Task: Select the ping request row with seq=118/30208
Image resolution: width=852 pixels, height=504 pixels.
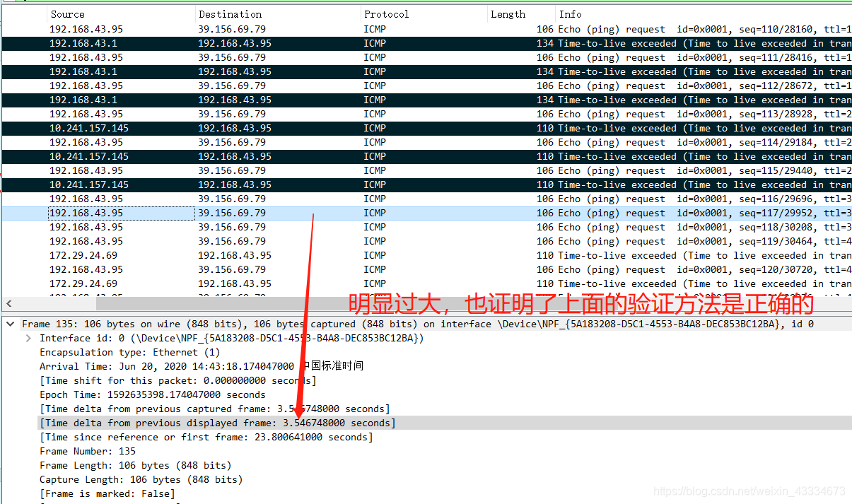Action: point(426,227)
